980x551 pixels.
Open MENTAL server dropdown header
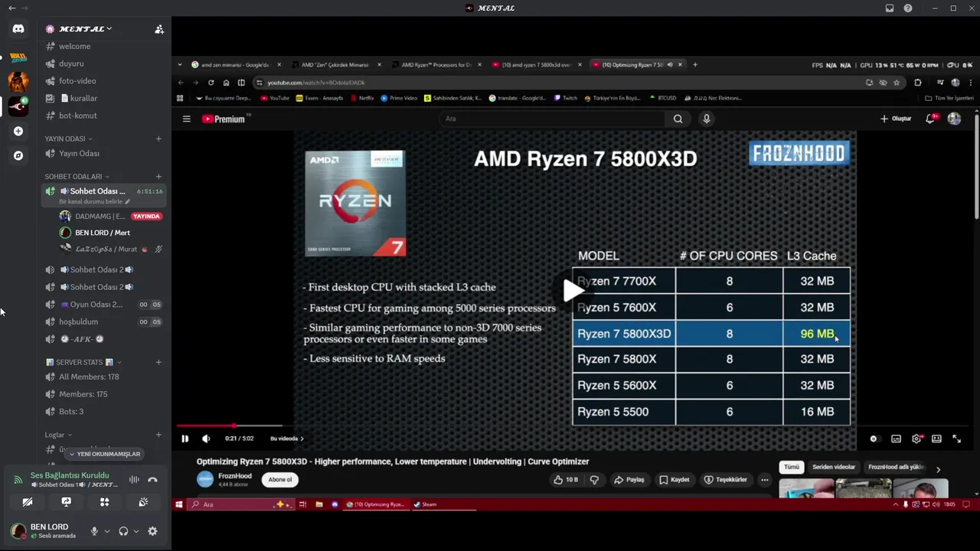pos(85,29)
